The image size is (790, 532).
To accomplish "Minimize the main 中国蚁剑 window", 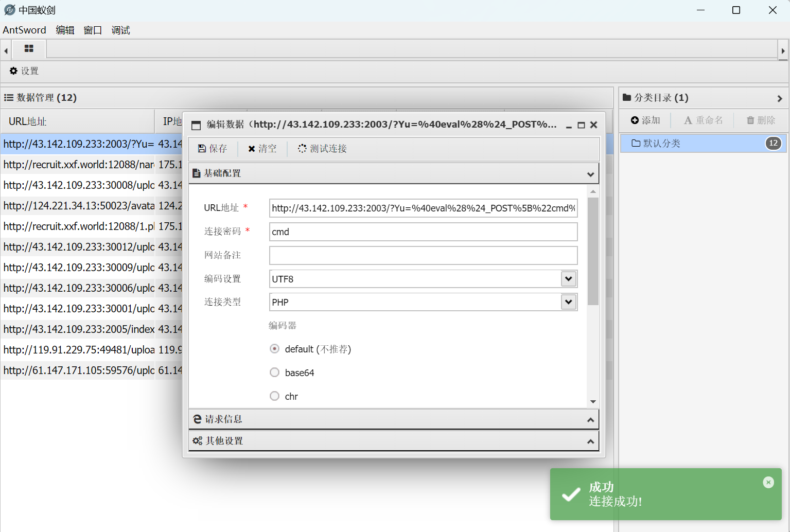I will tap(700, 10).
